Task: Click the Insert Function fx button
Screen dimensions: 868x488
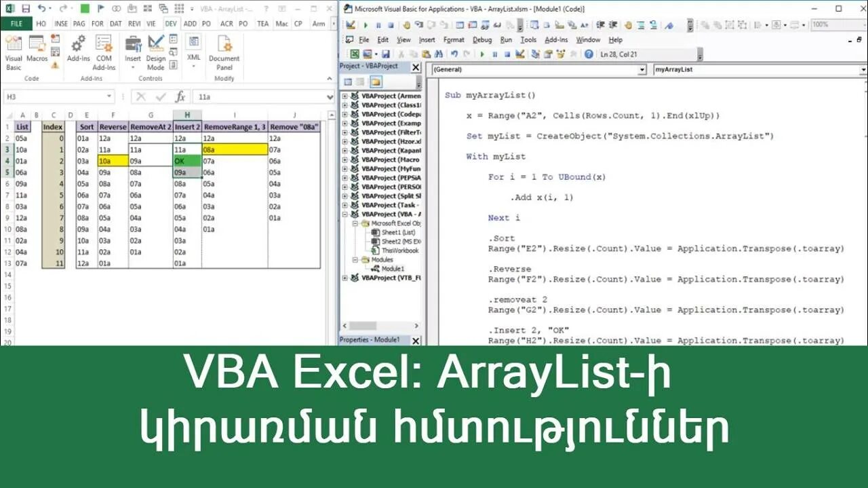Action: pyautogui.click(x=180, y=97)
